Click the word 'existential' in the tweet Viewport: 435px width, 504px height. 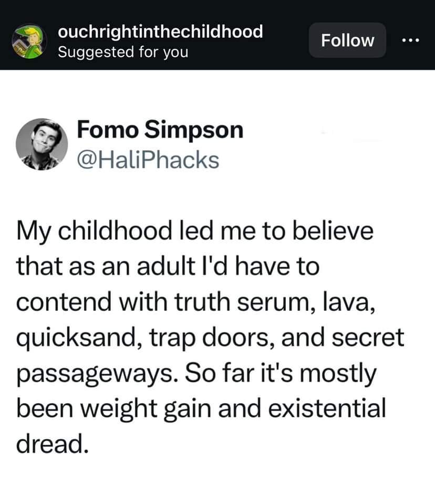(x=327, y=408)
